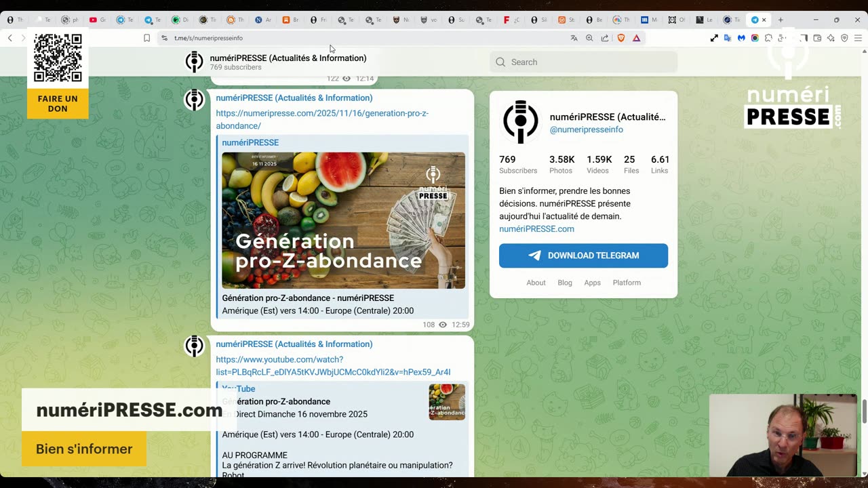This screenshot has height=488, width=868.
Task: Open 'Génération pro-Z-abondance - numériPRESSE' preview title
Action: 308,298
